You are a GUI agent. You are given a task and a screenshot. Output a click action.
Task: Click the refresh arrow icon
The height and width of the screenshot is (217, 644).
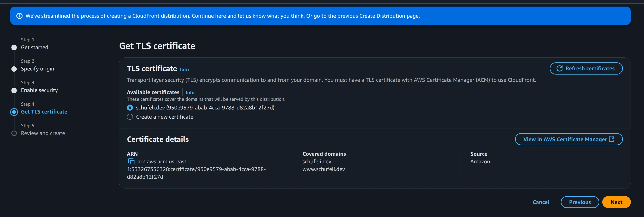559,69
